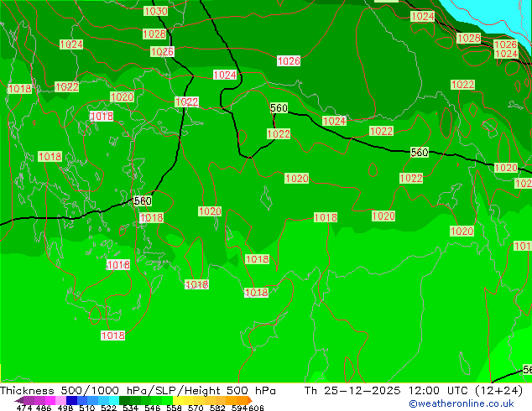Click the orange arrow tip at the legend's end
This screenshot has height=411, width=532.
coord(250,400)
